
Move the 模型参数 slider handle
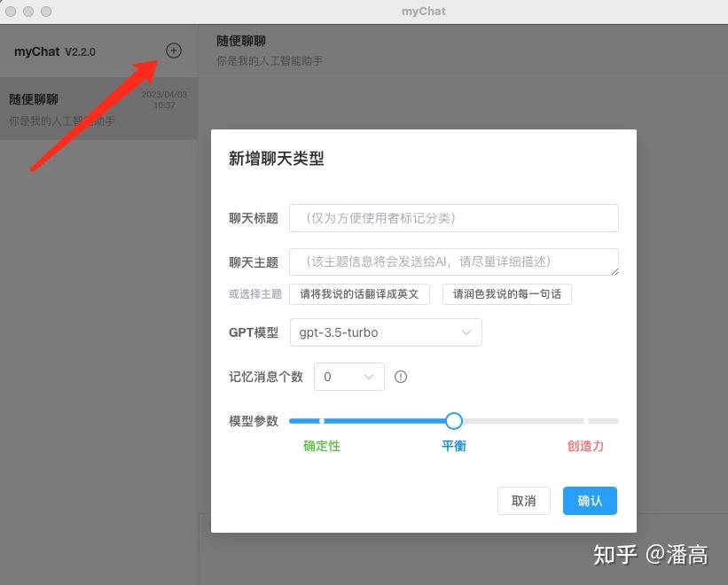453,421
